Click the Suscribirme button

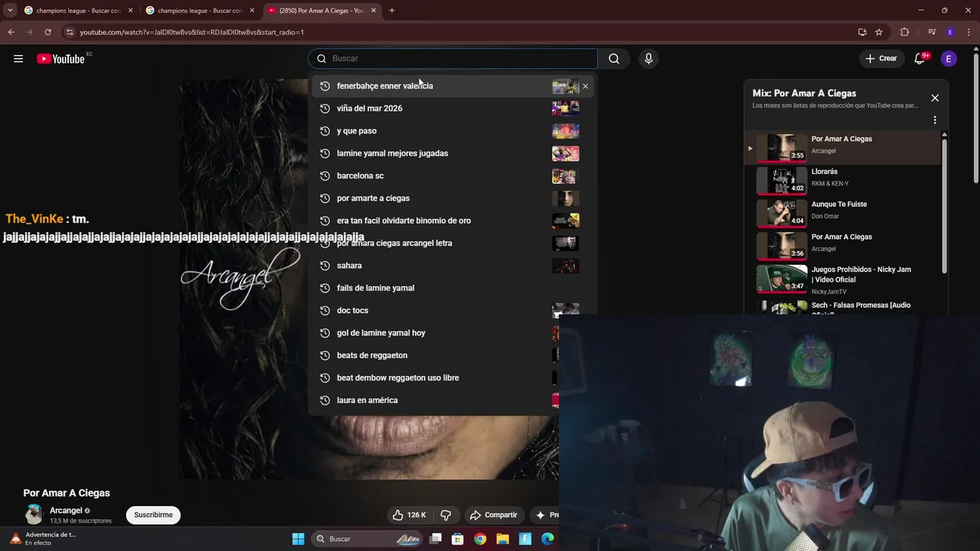pyautogui.click(x=153, y=515)
